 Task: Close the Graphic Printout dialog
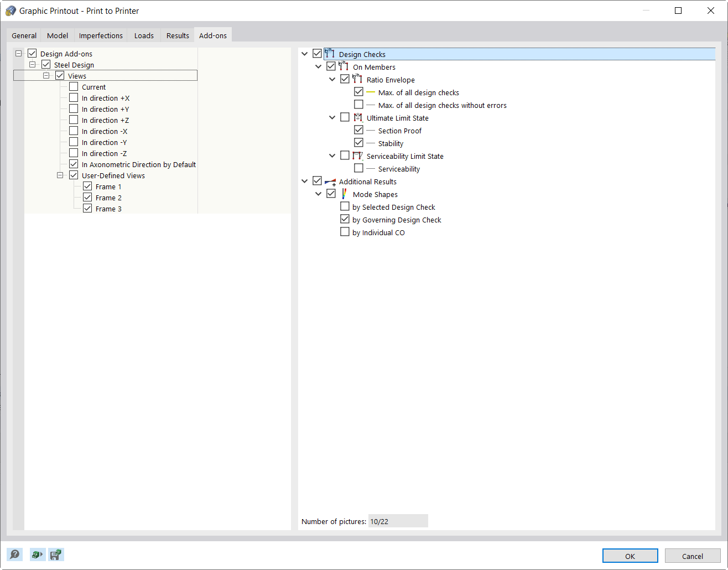point(711,11)
